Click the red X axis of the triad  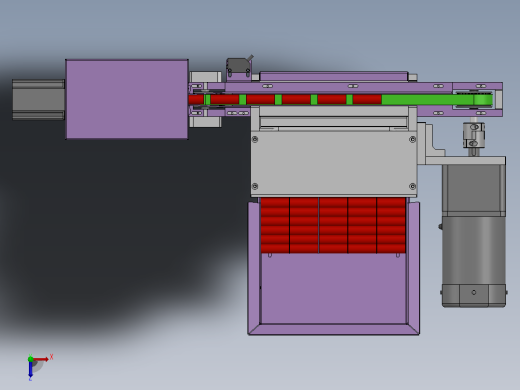[x=41, y=359]
